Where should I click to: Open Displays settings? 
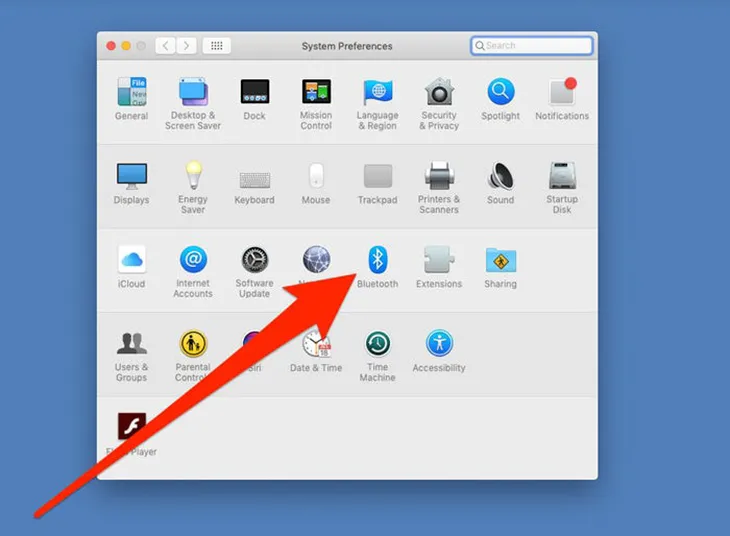pos(131,177)
